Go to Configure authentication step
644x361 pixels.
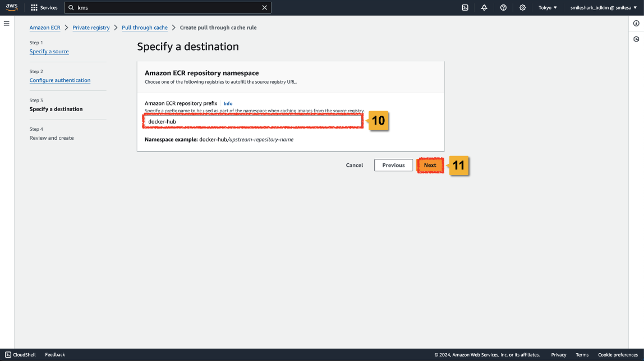coord(60,80)
